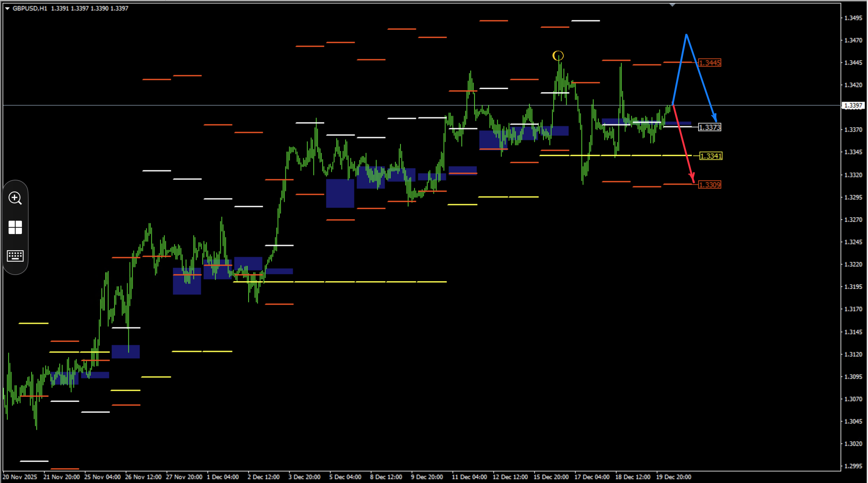Viewport: 868px width, 483px height.
Task: Click the 19 Dec 20:00 time label
Action: (x=674, y=477)
